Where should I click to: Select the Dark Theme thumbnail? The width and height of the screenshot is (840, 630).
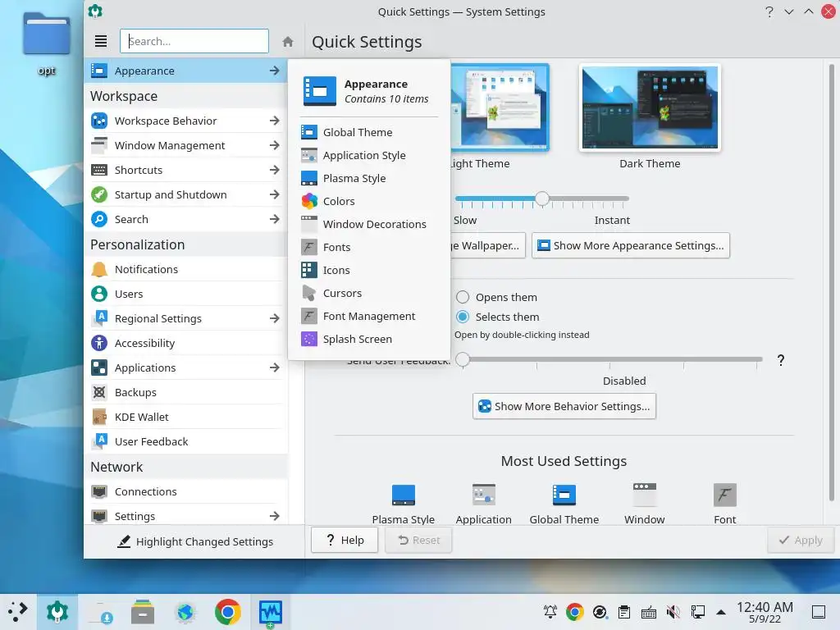click(x=650, y=107)
